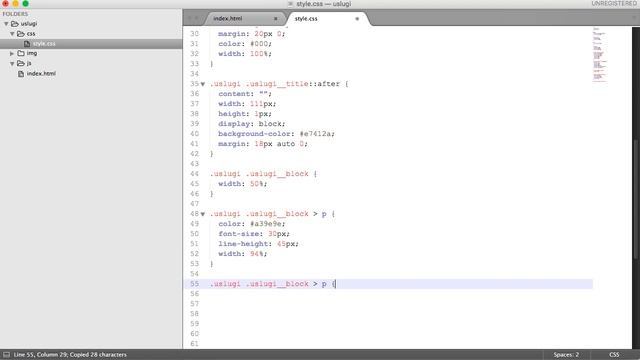Click the vertical scrollbar thumb
This screenshot has height=360, width=640.
[636, 199]
